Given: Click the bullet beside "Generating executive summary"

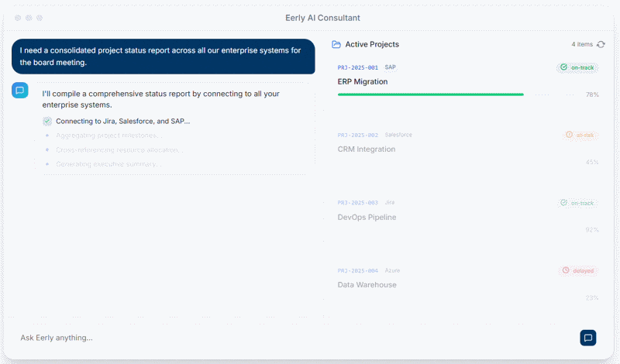Looking at the screenshot, I should pyautogui.click(x=47, y=164).
